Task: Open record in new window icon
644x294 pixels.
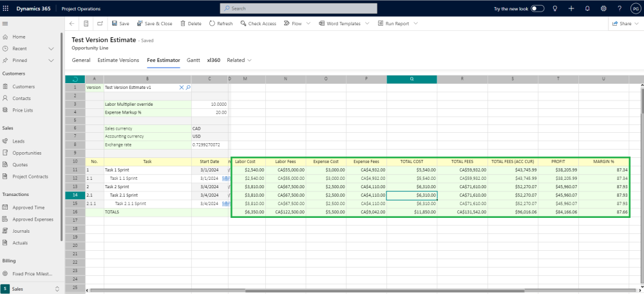Action: 100,24
